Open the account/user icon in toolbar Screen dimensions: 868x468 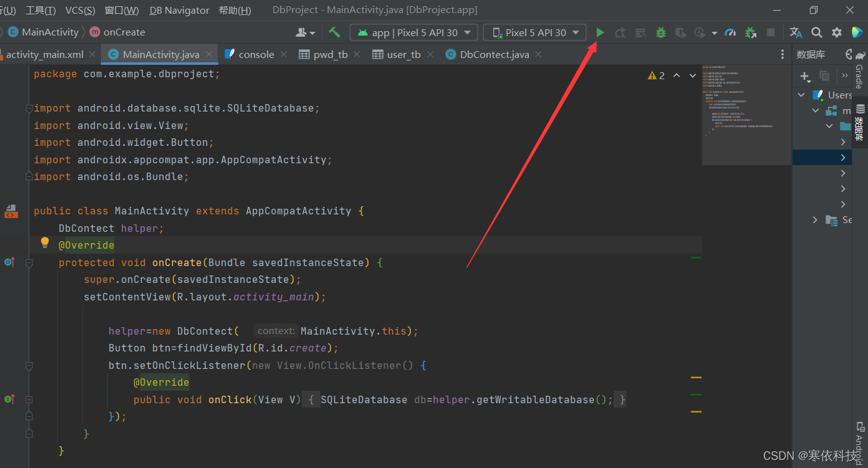(306, 32)
